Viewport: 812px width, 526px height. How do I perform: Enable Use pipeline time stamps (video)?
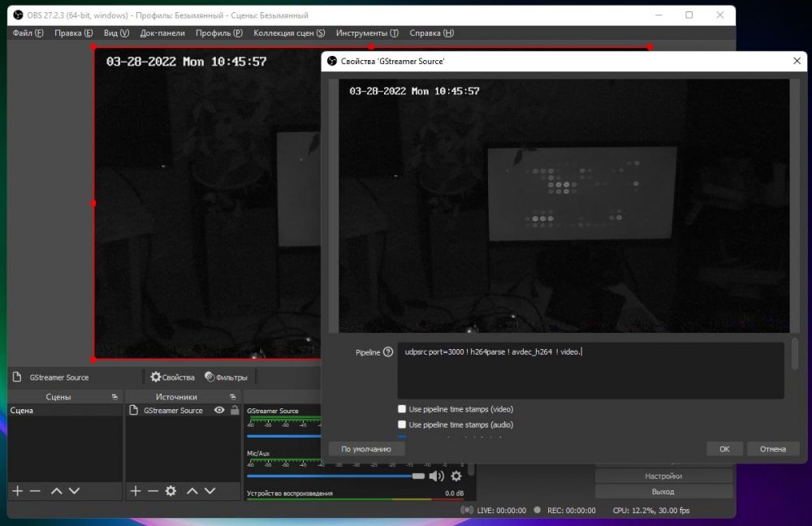(402, 409)
